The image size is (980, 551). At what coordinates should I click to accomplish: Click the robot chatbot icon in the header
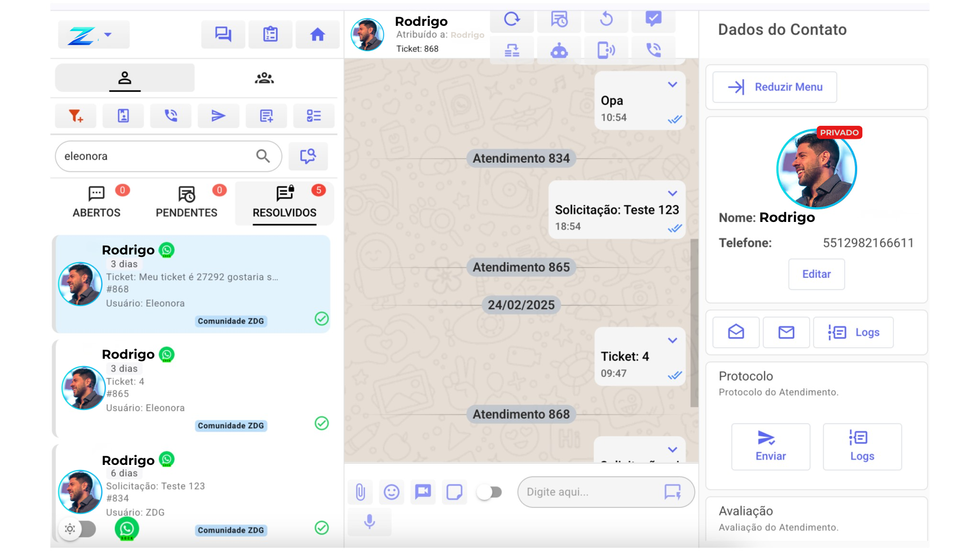(x=559, y=50)
